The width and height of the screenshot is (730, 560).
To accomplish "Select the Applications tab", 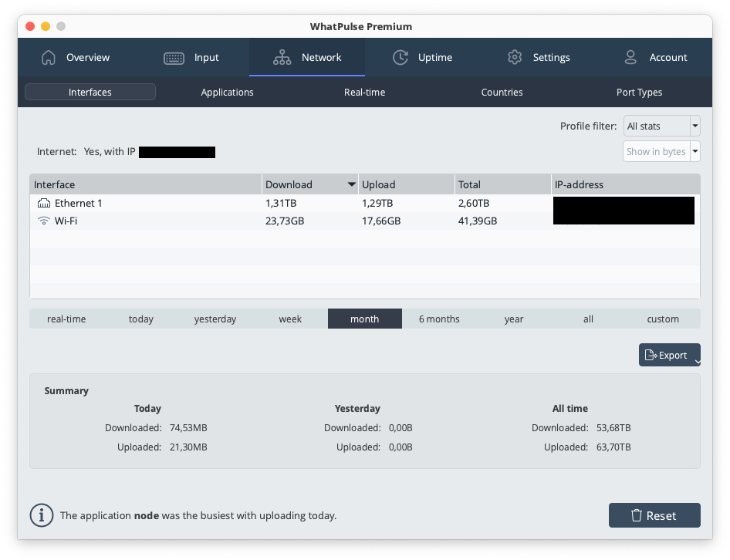I will (x=227, y=92).
